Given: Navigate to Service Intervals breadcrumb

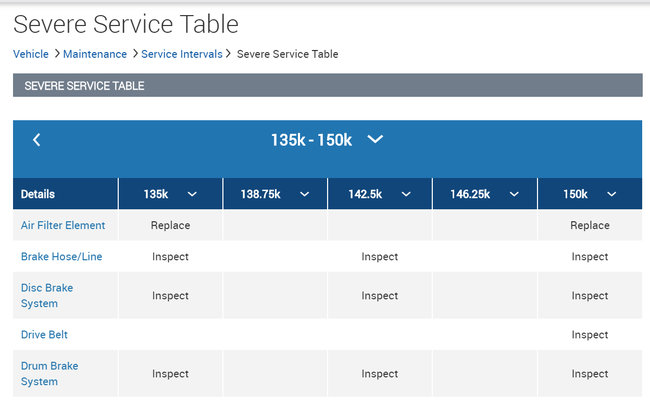Looking at the screenshot, I should (x=182, y=54).
